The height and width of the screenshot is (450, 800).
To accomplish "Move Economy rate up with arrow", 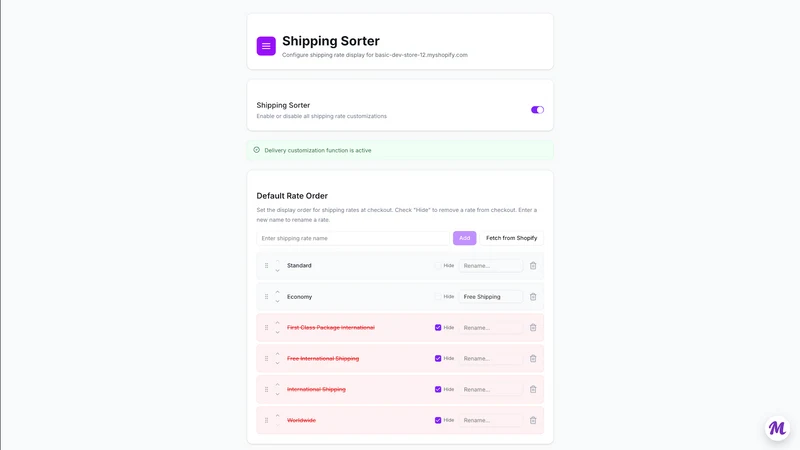I will [x=278, y=292].
